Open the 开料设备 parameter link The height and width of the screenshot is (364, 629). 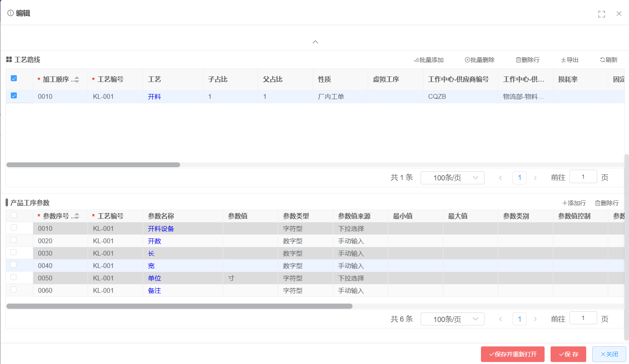coord(161,229)
